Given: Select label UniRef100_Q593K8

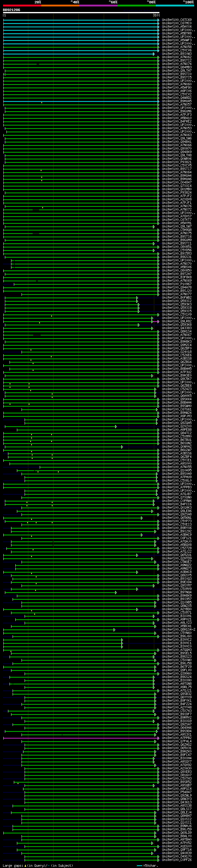Looking at the screenshot, I should 177,325.
